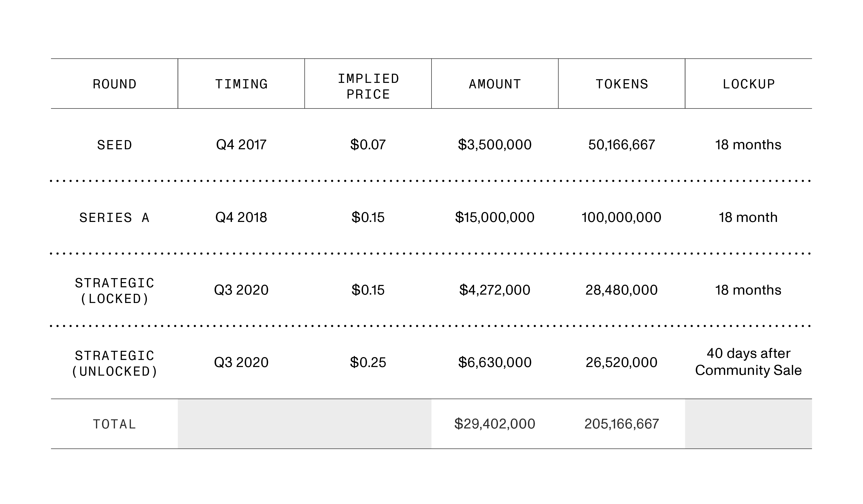Select the AMOUNT column header
The width and height of the screenshot is (863, 504).
coord(495,84)
